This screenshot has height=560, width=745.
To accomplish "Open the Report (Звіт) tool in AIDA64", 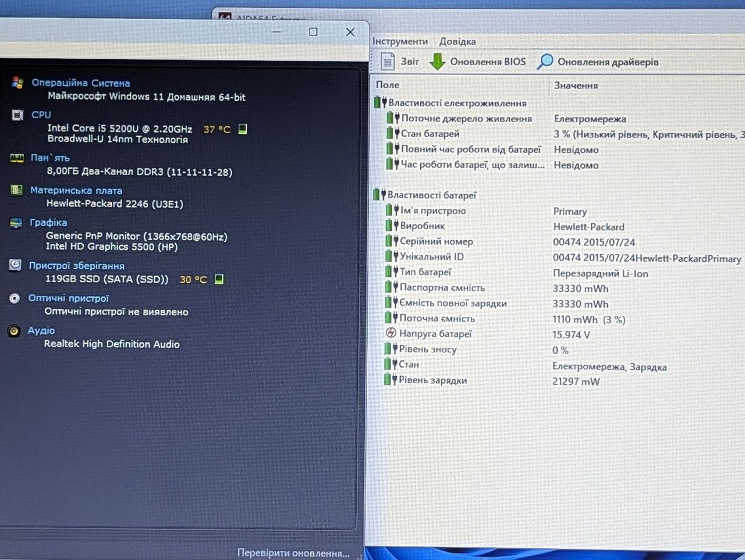I will click(399, 61).
